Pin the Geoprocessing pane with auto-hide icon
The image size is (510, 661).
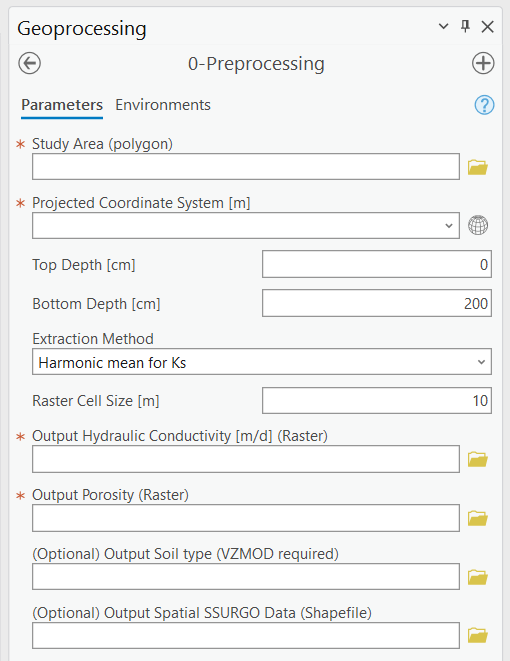click(x=465, y=27)
